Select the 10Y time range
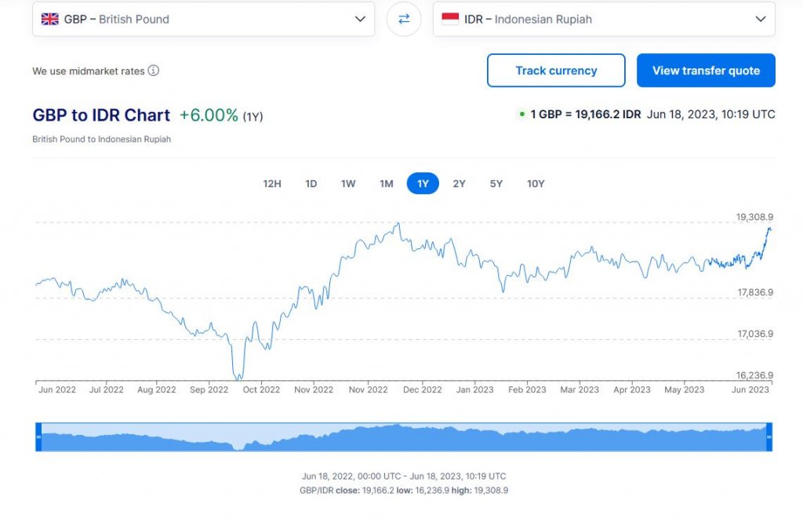This screenshot has height=532, width=803. 536,183
